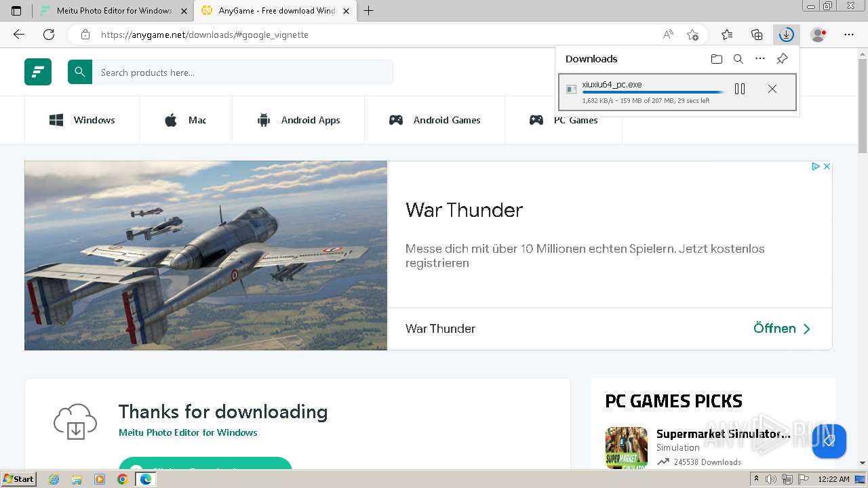This screenshot has height=488, width=868.
Task: Open Supermarket Simulator game link
Action: click(723, 434)
